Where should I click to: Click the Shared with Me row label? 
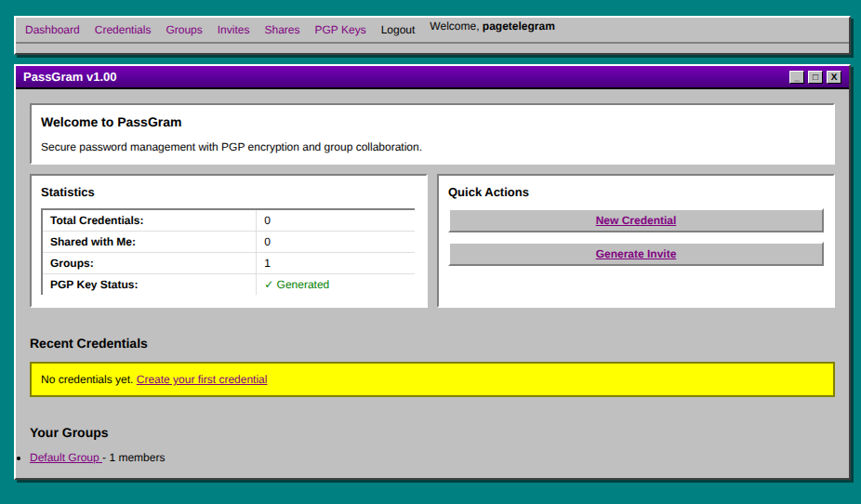(x=93, y=242)
